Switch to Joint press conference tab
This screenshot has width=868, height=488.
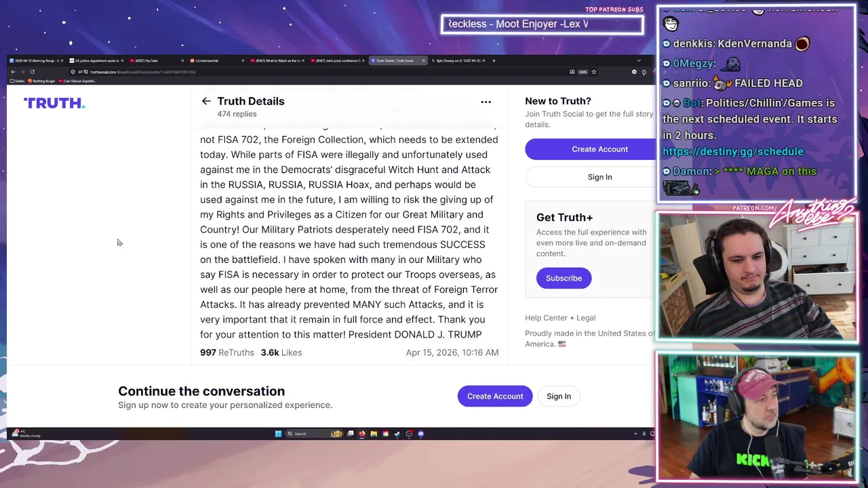click(x=336, y=60)
